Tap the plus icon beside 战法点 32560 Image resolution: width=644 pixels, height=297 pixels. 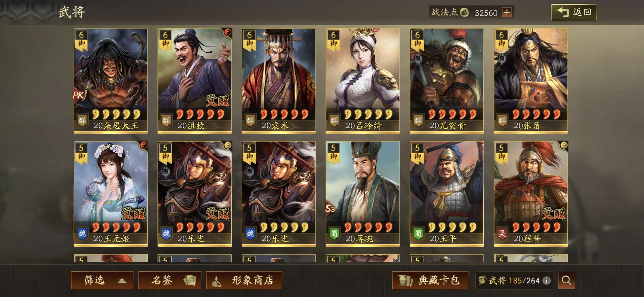[x=507, y=12]
